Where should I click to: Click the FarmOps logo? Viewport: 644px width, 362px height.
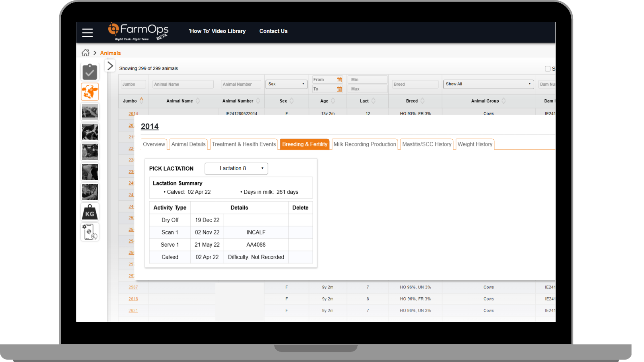138,31
